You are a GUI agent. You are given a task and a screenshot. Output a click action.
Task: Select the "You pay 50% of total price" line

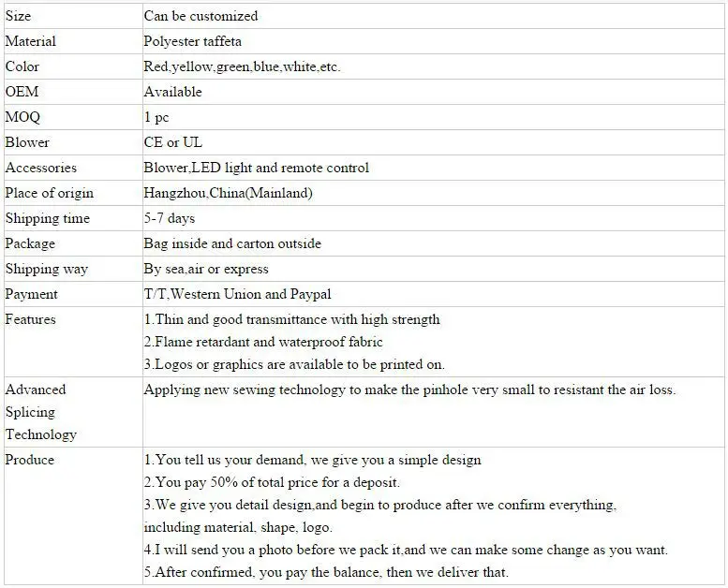[x=272, y=483]
